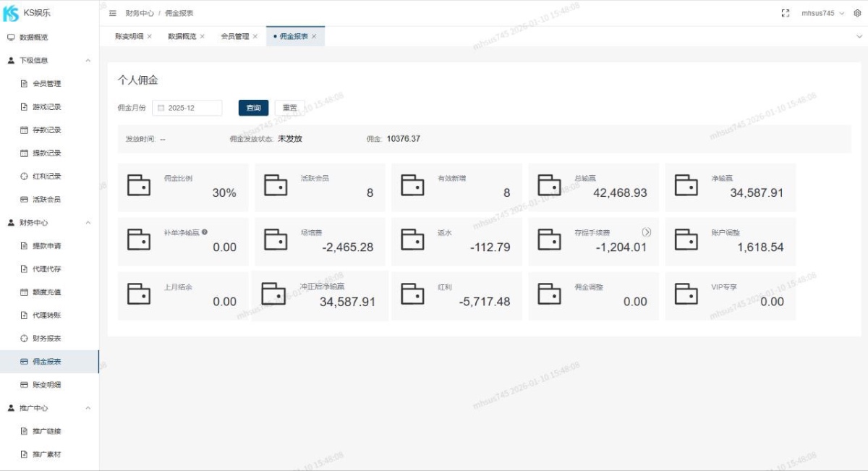The image size is (868, 471).
Task: Open 游戏记录 in the sidebar
Action: (x=46, y=107)
